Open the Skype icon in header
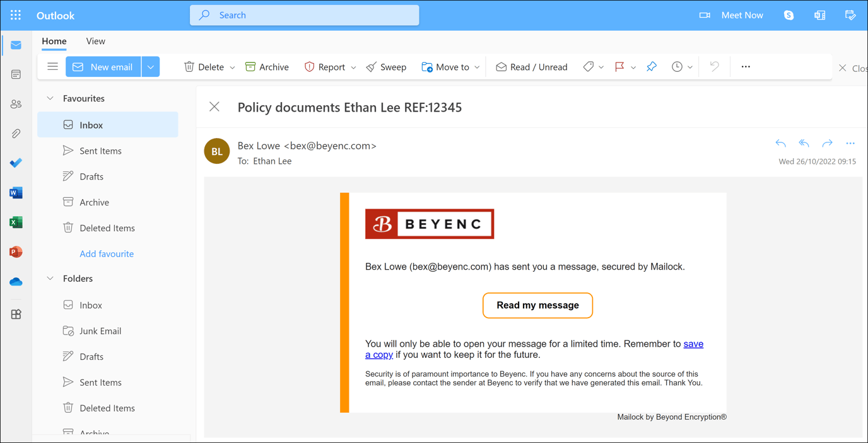 (x=789, y=15)
